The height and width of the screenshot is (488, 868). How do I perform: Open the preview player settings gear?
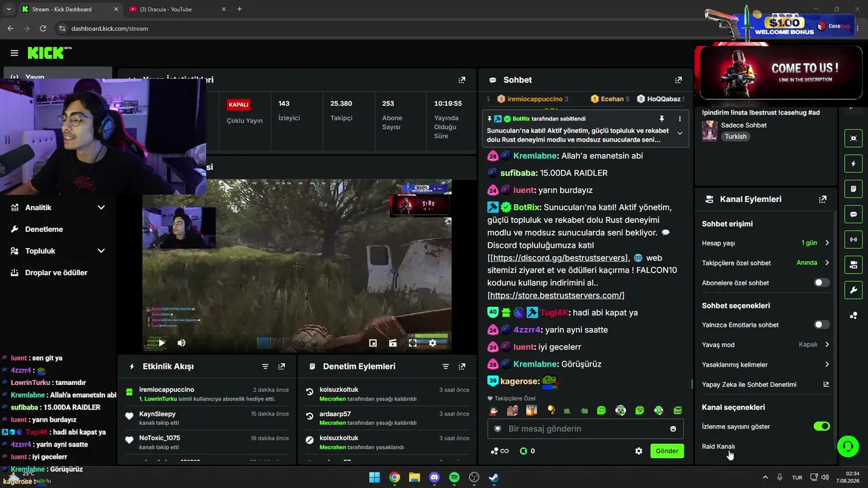433,343
